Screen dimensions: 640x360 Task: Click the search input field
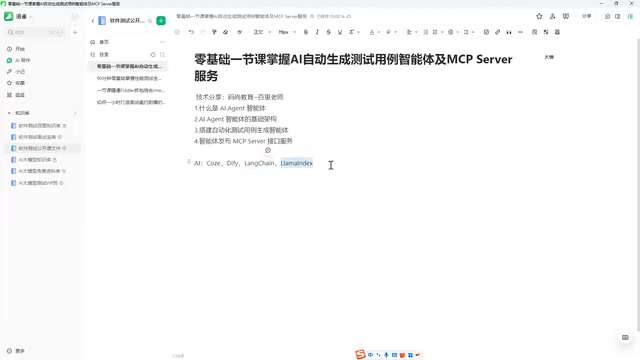point(36,32)
